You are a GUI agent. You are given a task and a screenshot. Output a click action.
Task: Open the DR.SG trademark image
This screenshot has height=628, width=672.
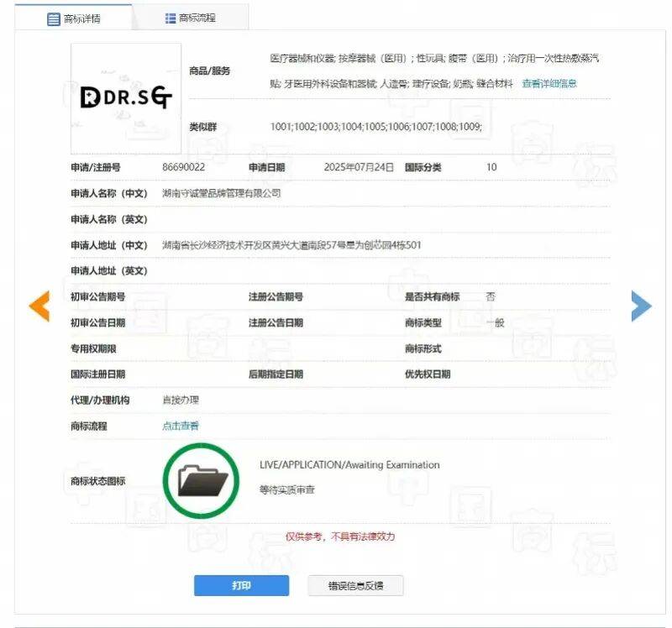(126, 98)
